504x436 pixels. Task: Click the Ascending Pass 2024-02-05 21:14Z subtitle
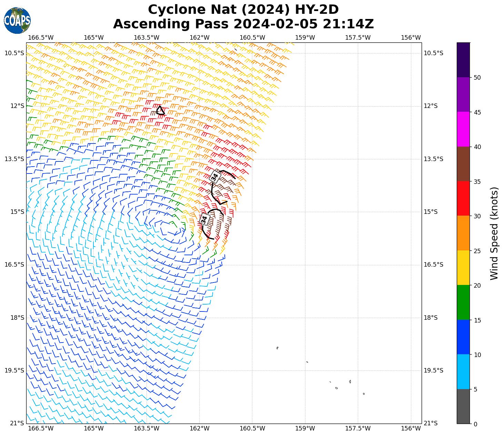(243, 24)
